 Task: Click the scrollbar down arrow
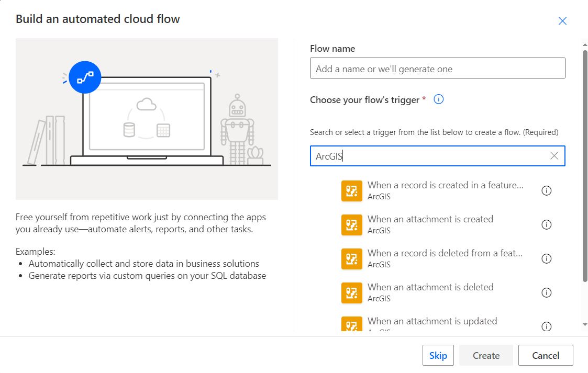click(585, 325)
